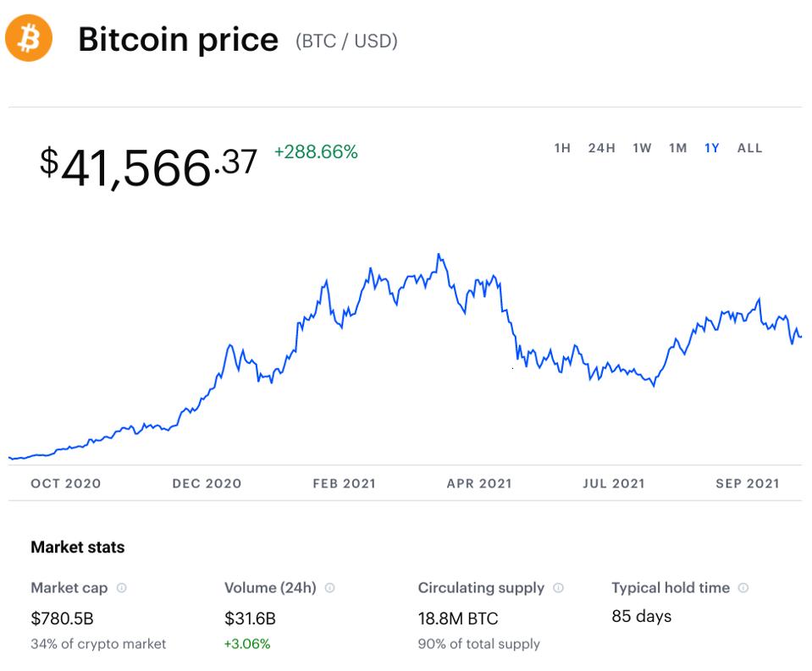
Task: Click the 18.8M BTC circulating supply value
Action: tap(458, 619)
